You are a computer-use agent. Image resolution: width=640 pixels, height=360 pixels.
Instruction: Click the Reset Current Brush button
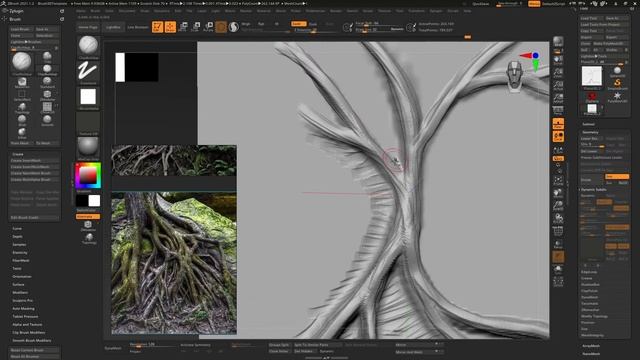click(x=34, y=350)
